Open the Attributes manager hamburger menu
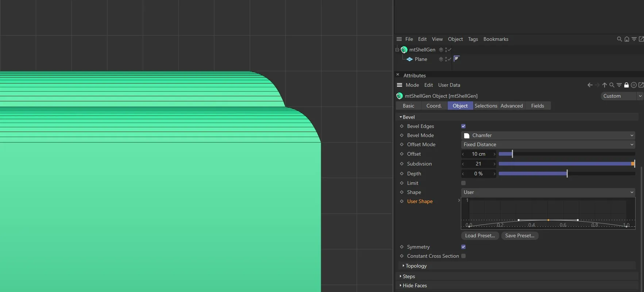 400,85
